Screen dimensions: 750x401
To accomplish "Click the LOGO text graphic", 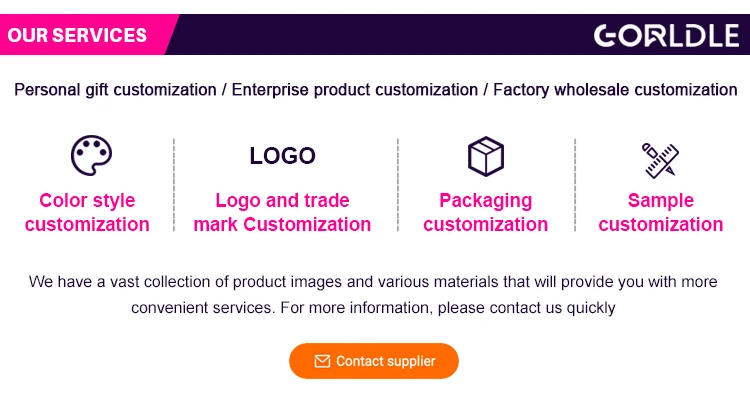I will pos(282,156).
